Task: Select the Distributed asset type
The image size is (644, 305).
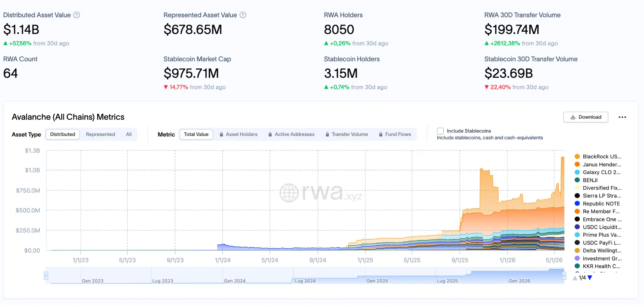Action: pos(63,134)
